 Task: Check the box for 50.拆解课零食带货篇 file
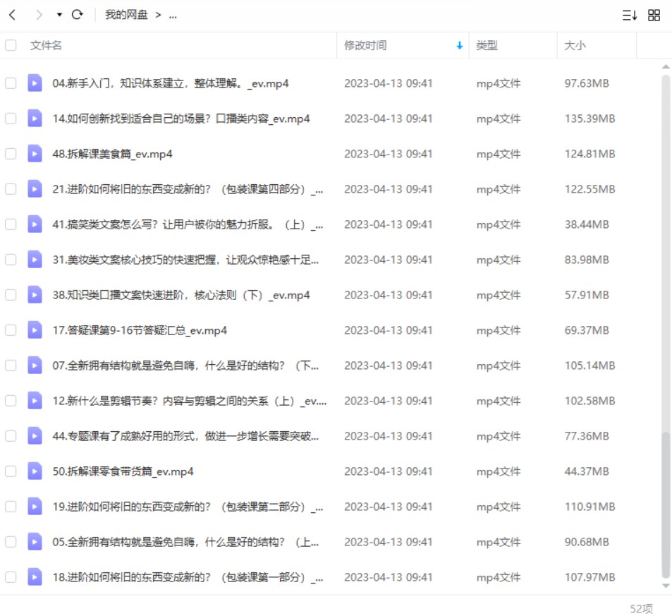[11, 471]
